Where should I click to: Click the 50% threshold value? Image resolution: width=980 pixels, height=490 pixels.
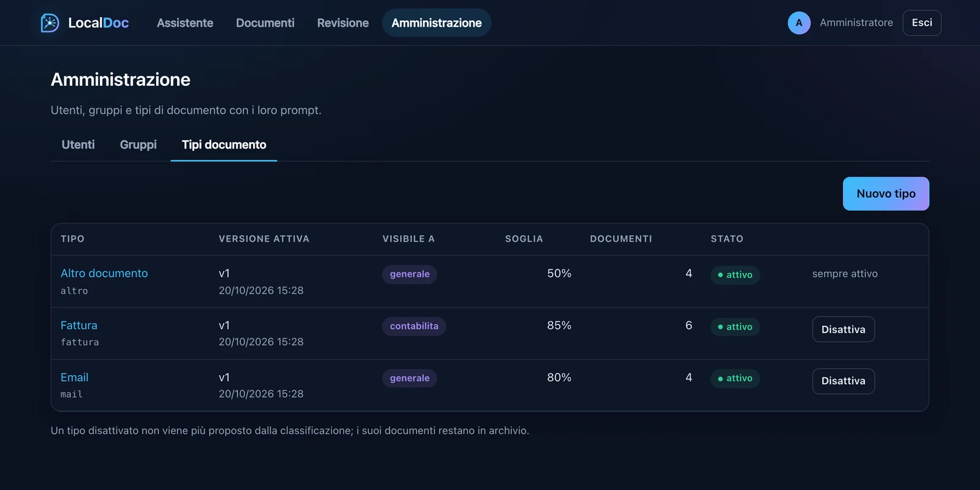[x=559, y=273]
